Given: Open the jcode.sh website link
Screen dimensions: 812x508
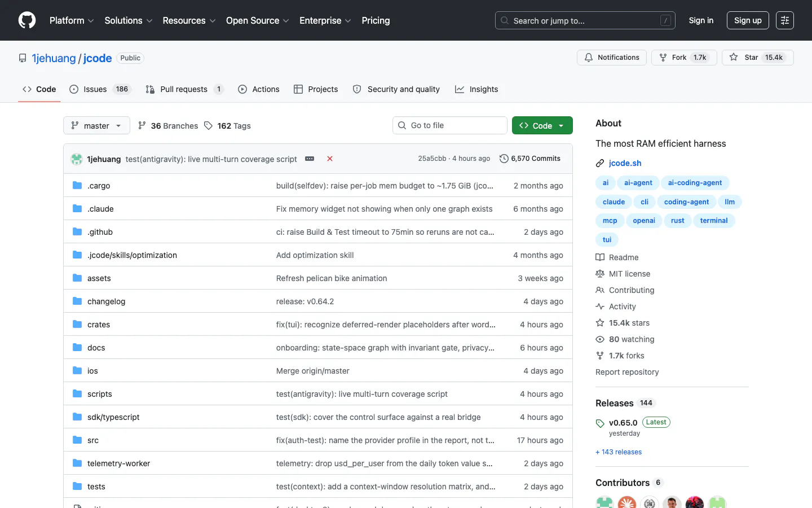Looking at the screenshot, I should pyautogui.click(x=625, y=163).
